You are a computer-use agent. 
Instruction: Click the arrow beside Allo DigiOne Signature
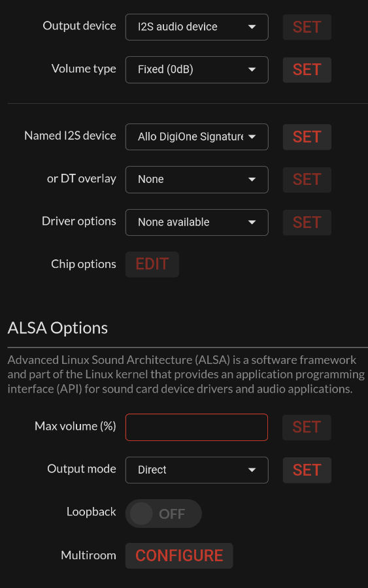(x=252, y=137)
